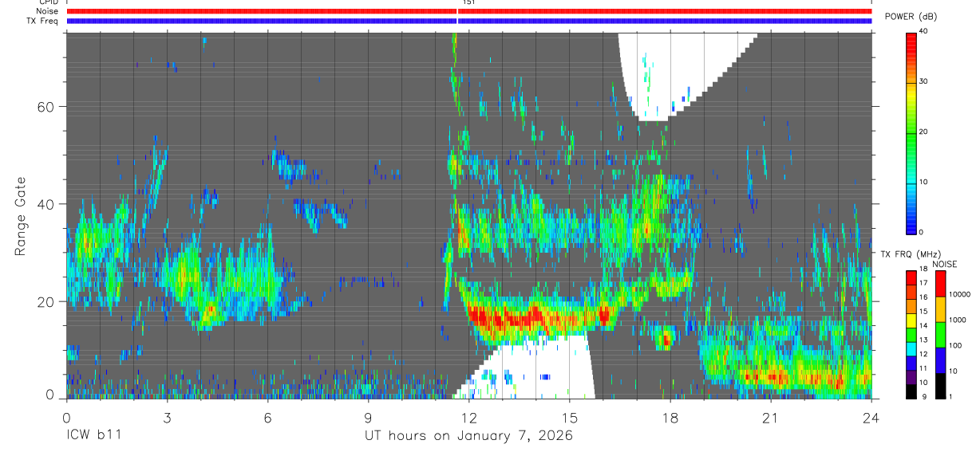The width and height of the screenshot is (980, 452).
Task: Pick the blue 10-100 swatch in NOISE legend
Action: click(x=939, y=359)
